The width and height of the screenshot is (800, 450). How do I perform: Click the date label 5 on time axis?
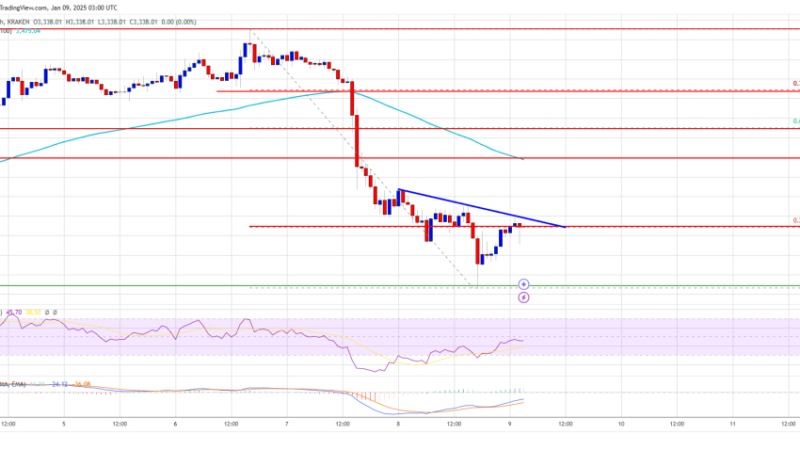[64, 424]
